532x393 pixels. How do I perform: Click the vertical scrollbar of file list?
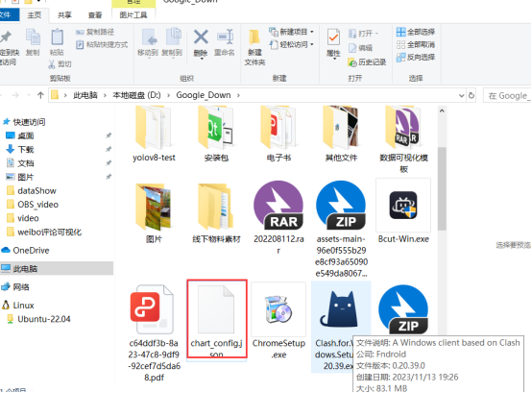(x=442, y=188)
